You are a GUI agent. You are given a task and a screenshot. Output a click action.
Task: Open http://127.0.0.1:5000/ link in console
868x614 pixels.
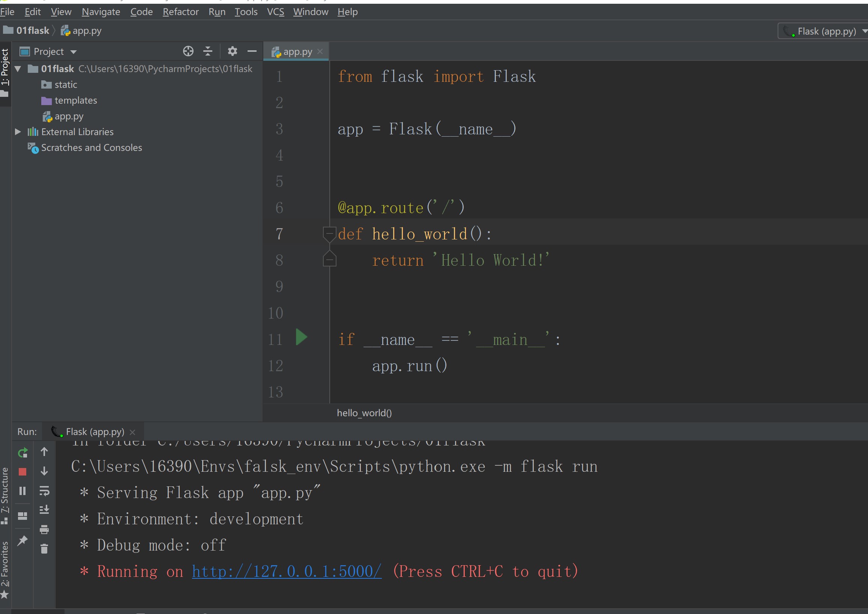pyautogui.click(x=287, y=571)
